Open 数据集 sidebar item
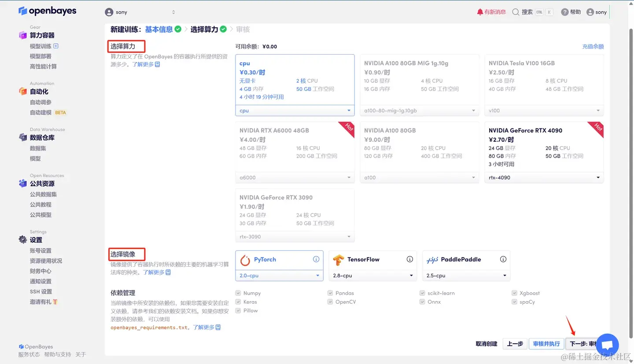Image resolution: width=634 pixels, height=364 pixels. click(x=38, y=148)
